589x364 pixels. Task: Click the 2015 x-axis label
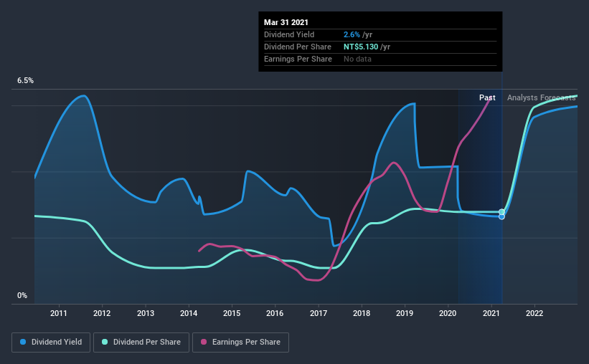click(232, 313)
